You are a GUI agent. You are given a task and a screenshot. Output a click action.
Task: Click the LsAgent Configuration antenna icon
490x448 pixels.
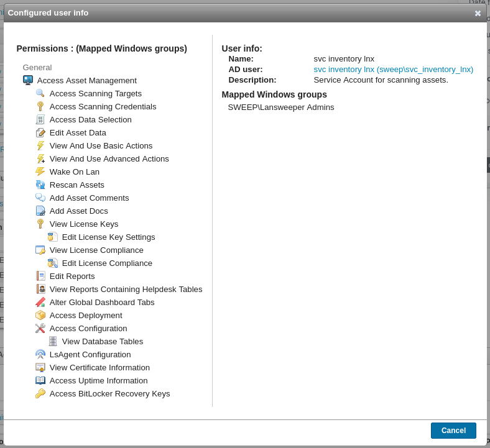click(40, 354)
